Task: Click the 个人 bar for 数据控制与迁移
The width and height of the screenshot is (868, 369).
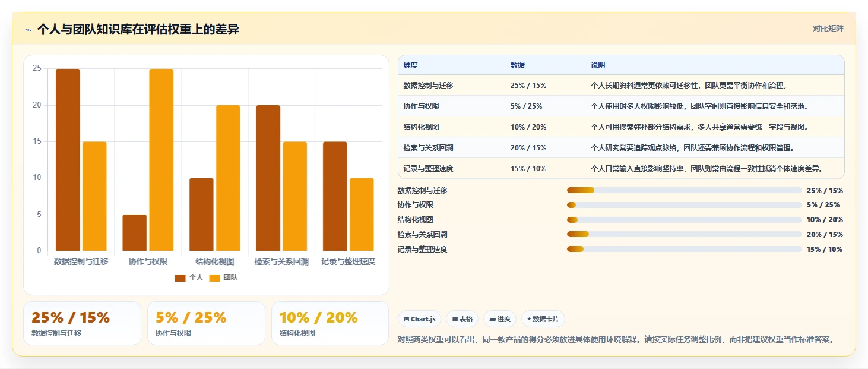Action: pos(68,160)
